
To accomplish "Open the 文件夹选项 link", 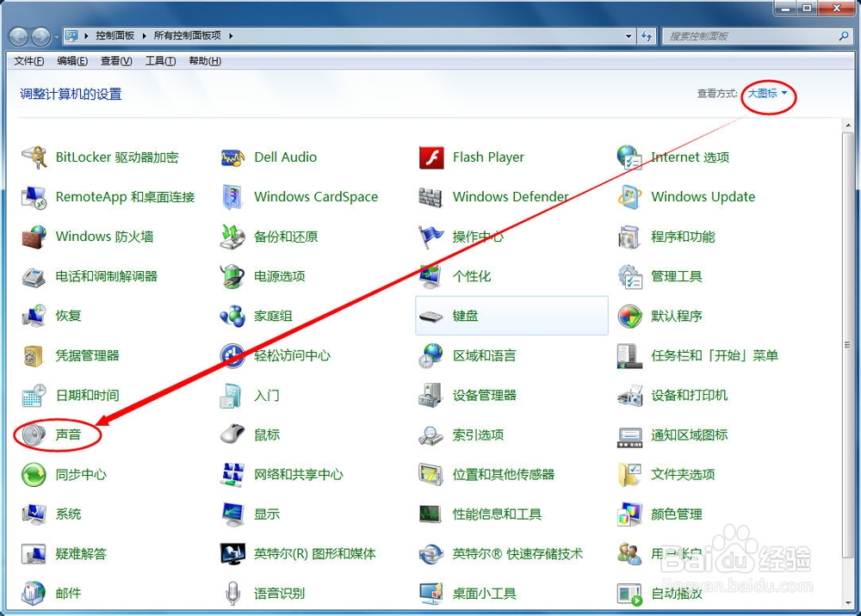I will pyautogui.click(x=683, y=475).
